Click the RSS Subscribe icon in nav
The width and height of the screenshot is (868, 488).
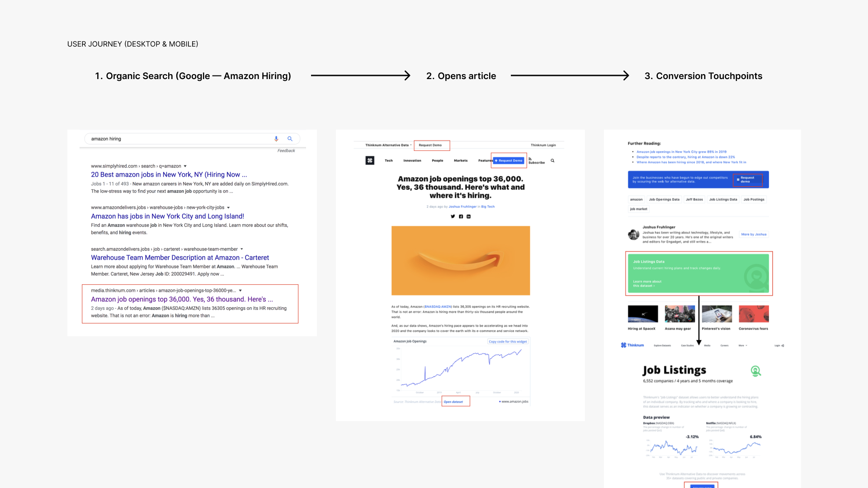(x=530, y=159)
